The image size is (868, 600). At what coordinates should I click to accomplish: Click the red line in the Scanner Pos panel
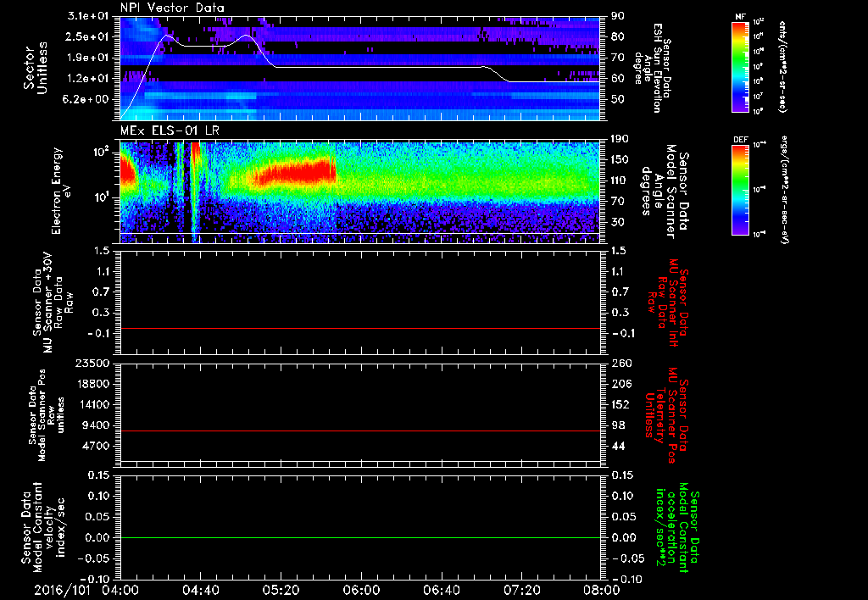pyautogui.click(x=359, y=431)
